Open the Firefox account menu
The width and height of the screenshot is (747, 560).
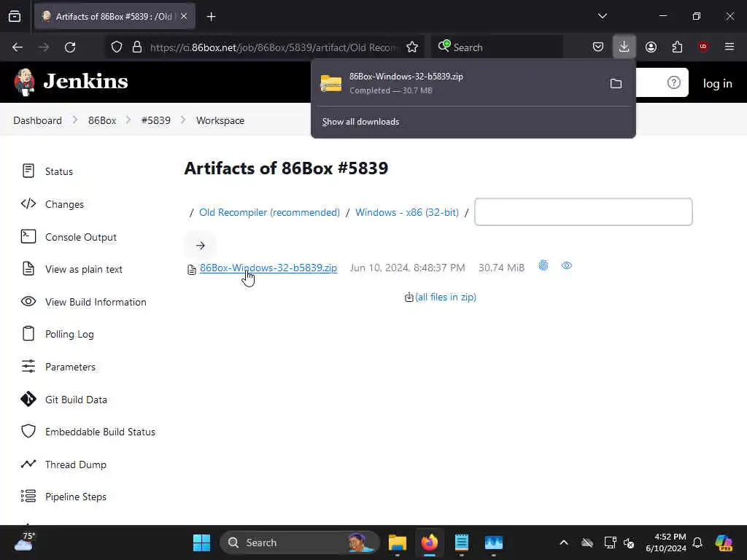[x=651, y=47]
